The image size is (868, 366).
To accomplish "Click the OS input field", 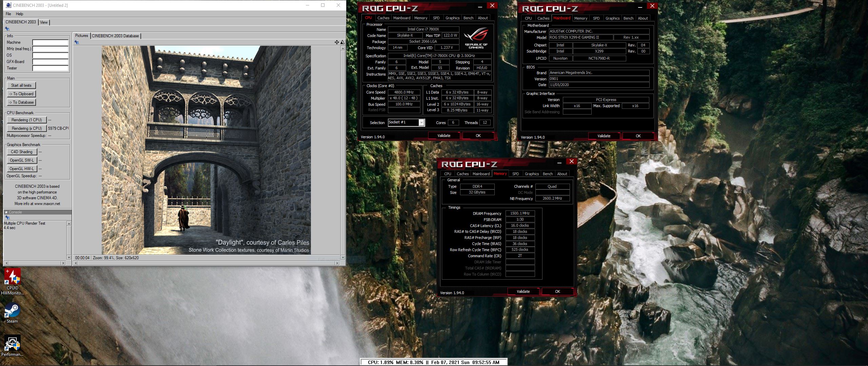I will pyautogui.click(x=50, y=55).
